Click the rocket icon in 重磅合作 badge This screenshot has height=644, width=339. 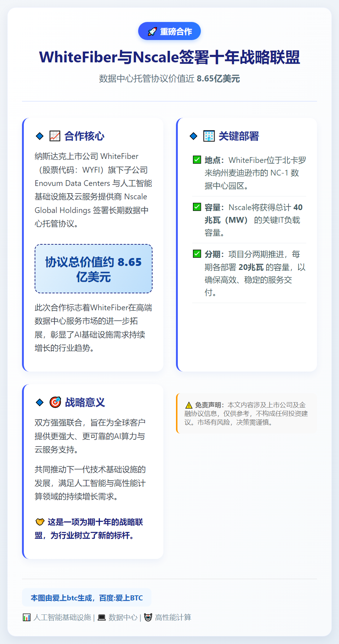(152, 32)
